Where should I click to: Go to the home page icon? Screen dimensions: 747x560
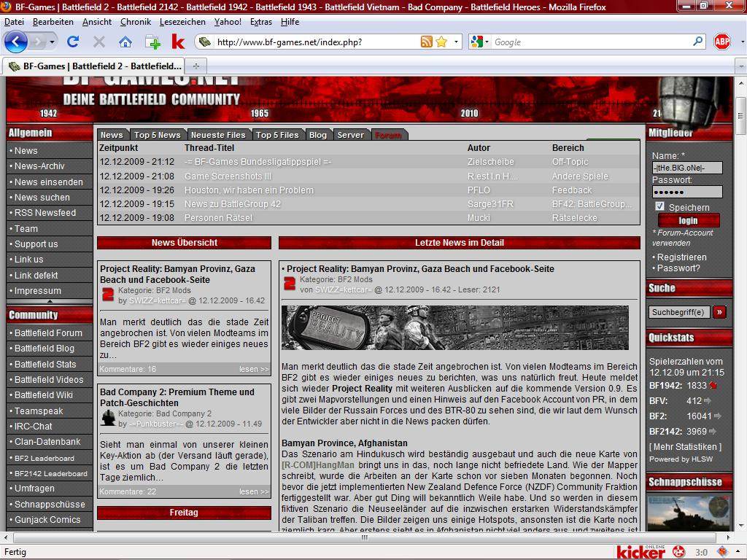coord(125,42)
